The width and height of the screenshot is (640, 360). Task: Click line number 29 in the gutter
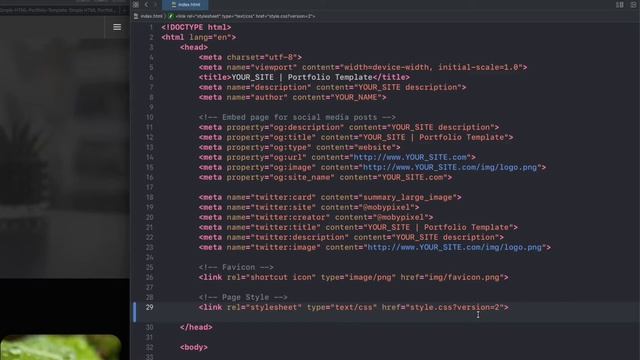(x=149, y=307)
